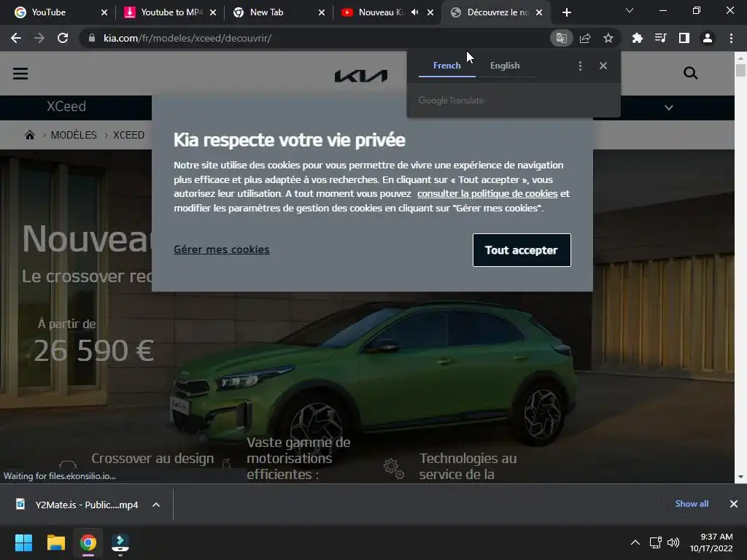Open the network icon in system tray
This screenshot has height=560, width=747.
656,542
